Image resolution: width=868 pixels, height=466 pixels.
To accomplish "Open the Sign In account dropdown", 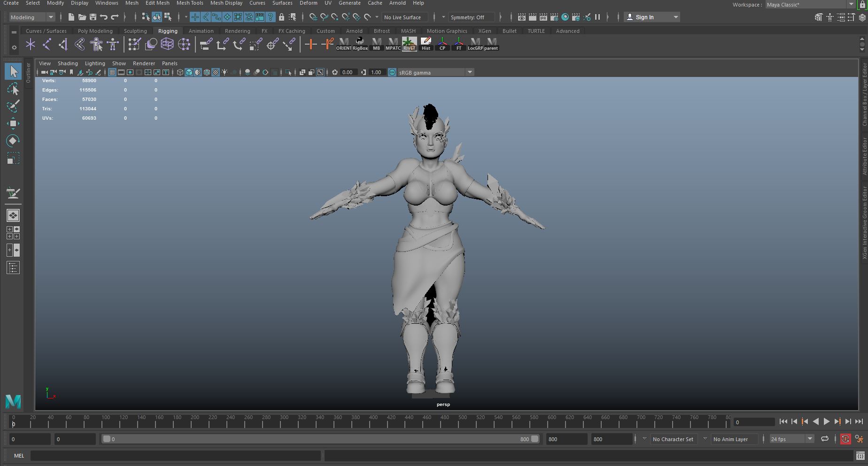I will coord(652,17).
